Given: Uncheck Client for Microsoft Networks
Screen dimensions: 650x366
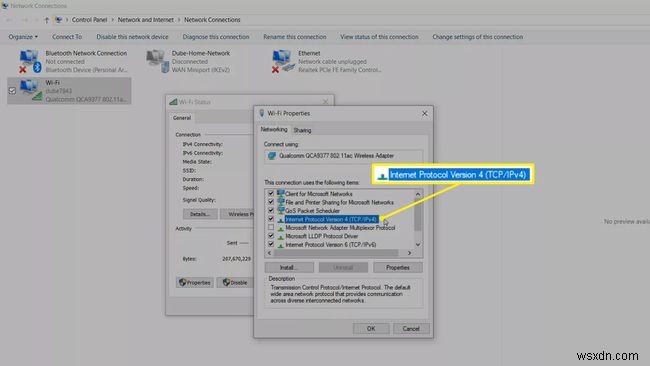Looking at the screenshot, I should [x=271, y=194].
